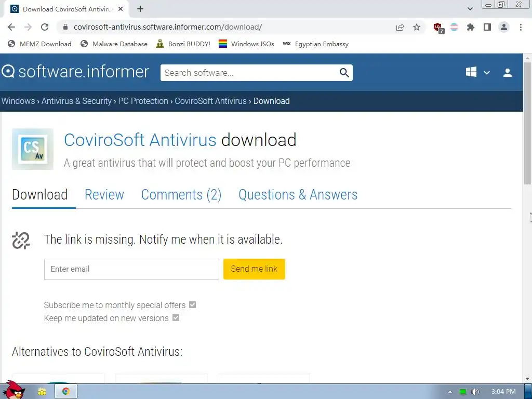
Task: Open the CoviroSoft Antivirus breadcrumb link
Action: click(x=210, y=101)
